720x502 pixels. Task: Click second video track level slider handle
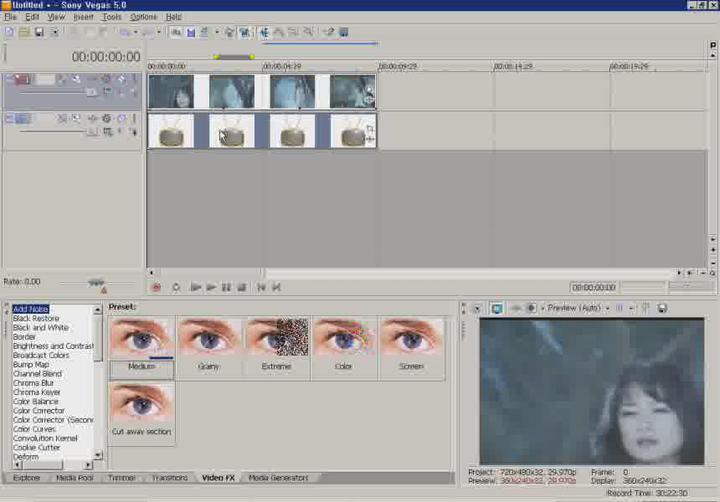[x=91, y=132]
